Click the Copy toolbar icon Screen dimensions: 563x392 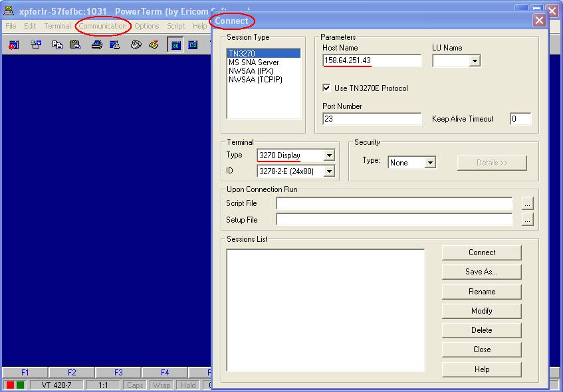pos(58,45)
